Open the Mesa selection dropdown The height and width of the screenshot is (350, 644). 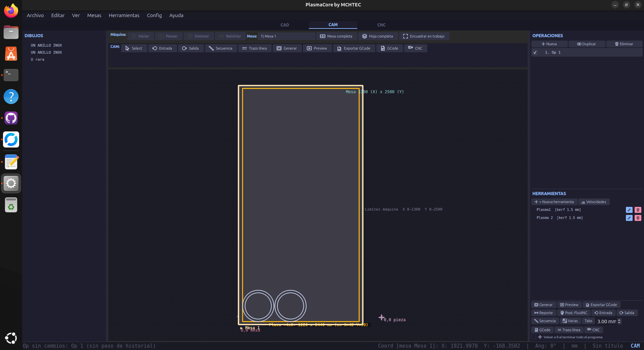click(x=286, y=36)
